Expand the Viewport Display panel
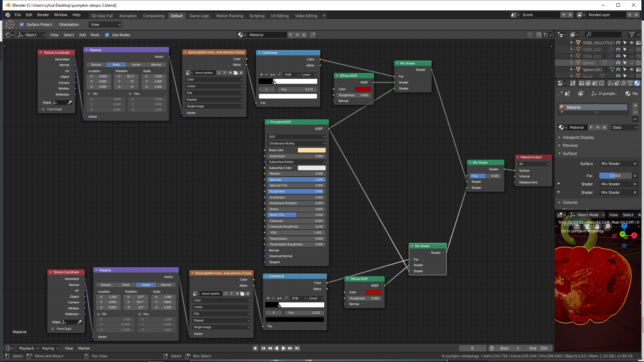 click(x=578, y=137)
